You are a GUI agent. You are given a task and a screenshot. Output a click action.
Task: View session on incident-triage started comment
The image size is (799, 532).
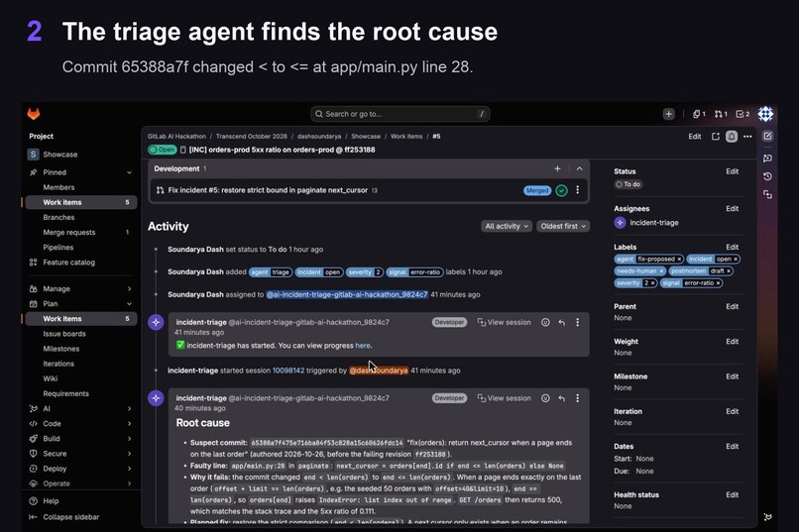(x=504, y=322)
